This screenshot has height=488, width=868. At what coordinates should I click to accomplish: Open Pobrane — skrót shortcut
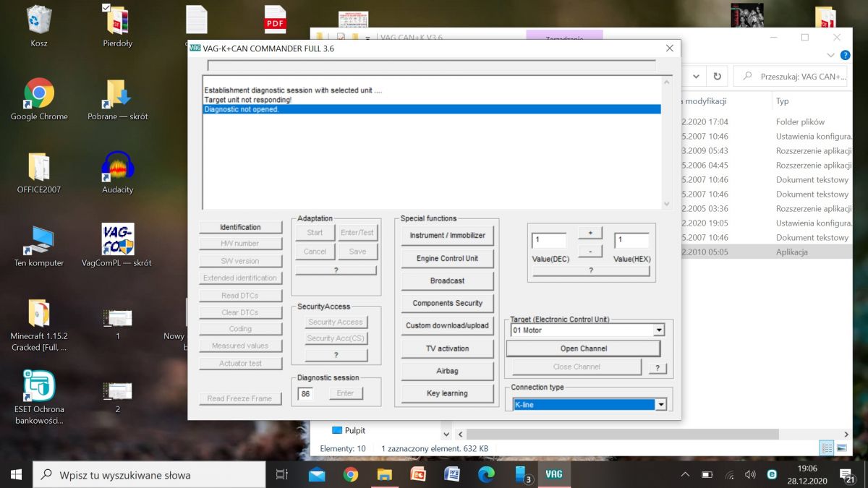118,100
